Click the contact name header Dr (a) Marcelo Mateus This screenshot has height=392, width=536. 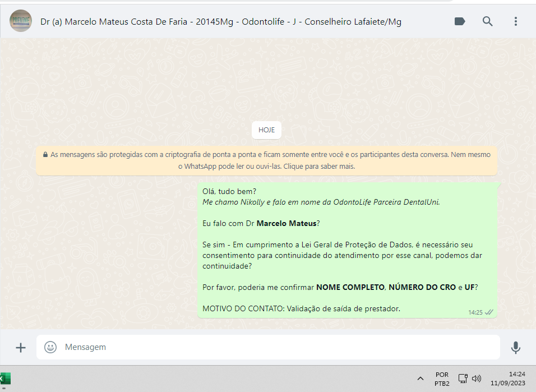click(x=221, y=21)
